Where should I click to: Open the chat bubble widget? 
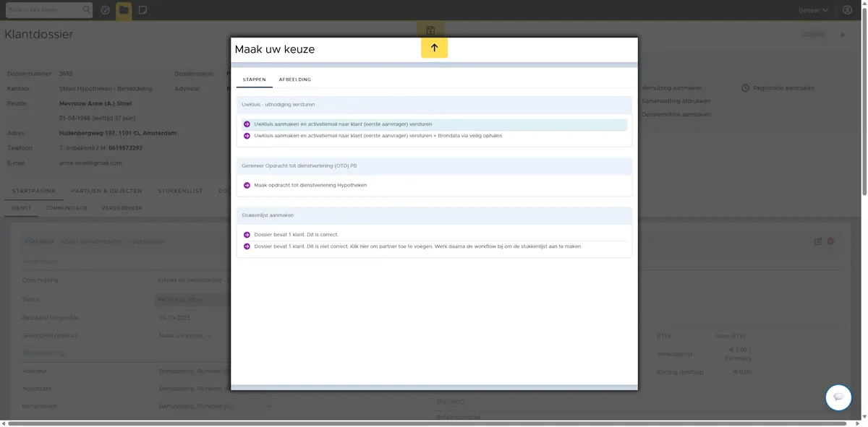pos(839,397)
